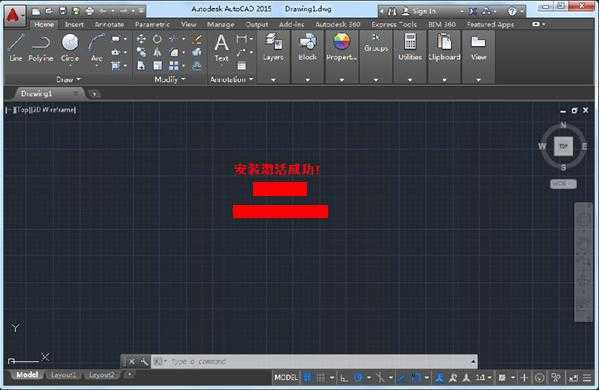The image size is (599, 390).
Task: Expand the Utilities panel dropdown
Action: [410, 80]
